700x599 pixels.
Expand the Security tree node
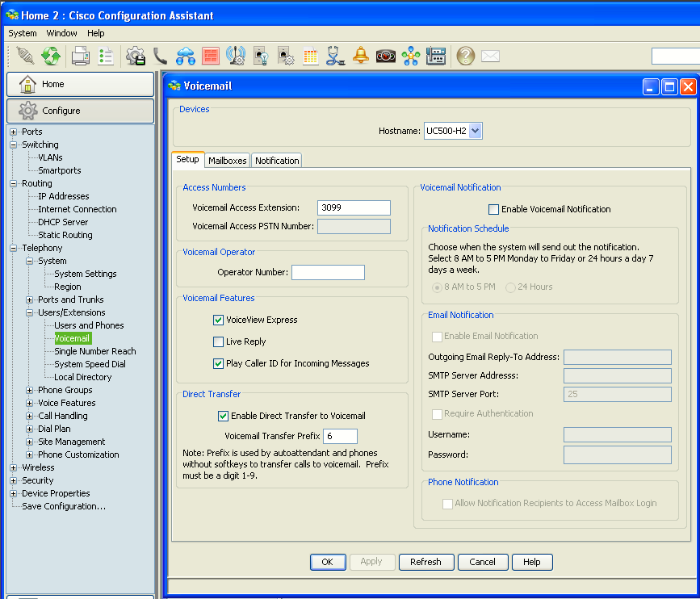[14, 480]
